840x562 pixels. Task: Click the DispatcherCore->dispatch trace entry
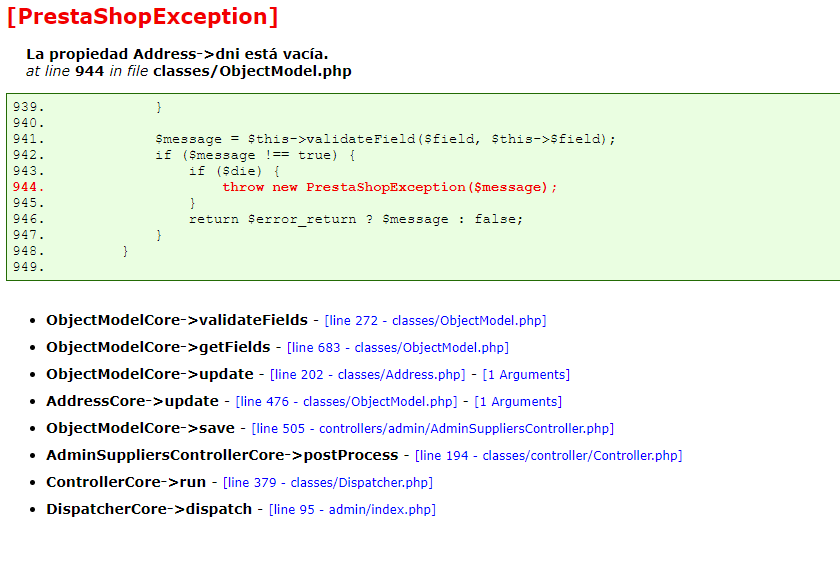point(149,509)
